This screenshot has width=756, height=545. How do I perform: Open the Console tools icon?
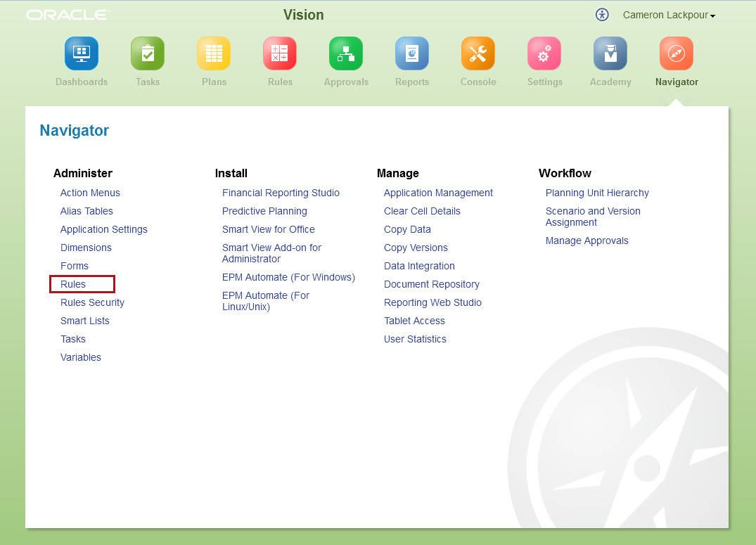pos(478,53)
